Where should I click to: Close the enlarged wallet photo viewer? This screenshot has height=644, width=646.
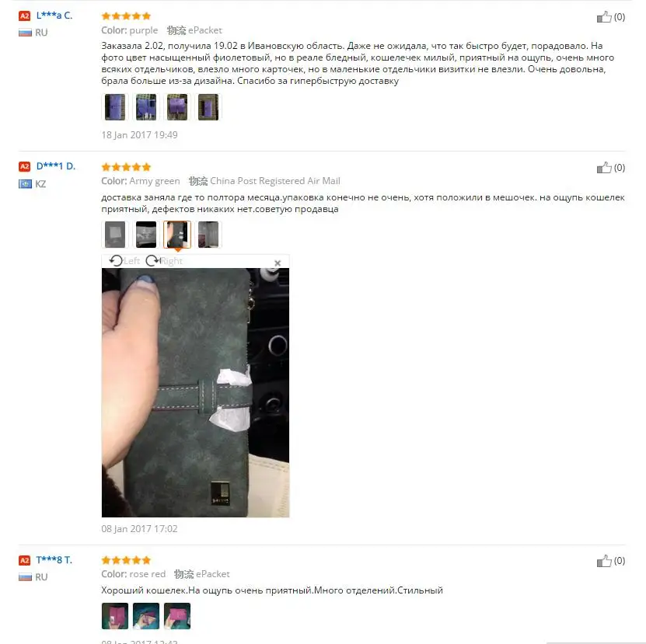278,263
